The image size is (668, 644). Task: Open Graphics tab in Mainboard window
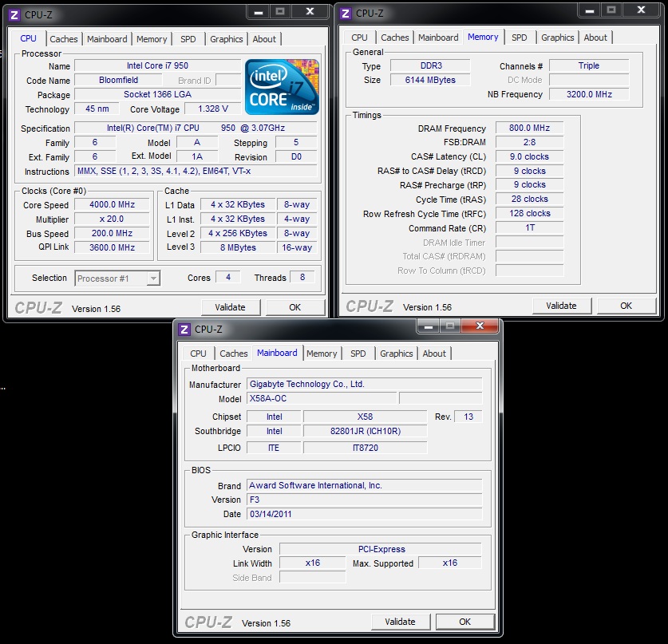[396, 354]
